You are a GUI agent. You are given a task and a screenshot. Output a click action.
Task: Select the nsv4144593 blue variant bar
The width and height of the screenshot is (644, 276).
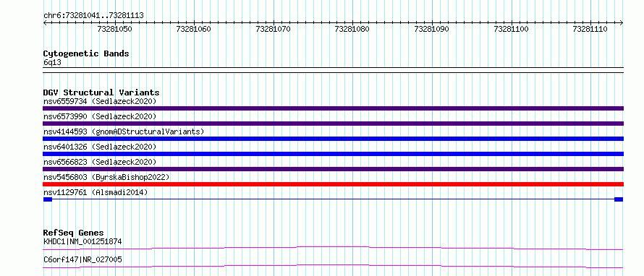click(333, 139)
